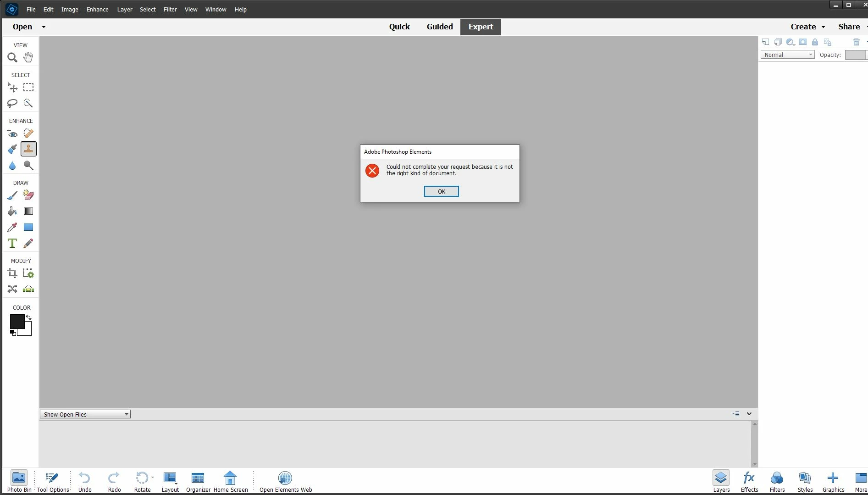Open the Image menu
This screenshot has height=495, width=868.
pyautogui.click(x=70, y=9)
